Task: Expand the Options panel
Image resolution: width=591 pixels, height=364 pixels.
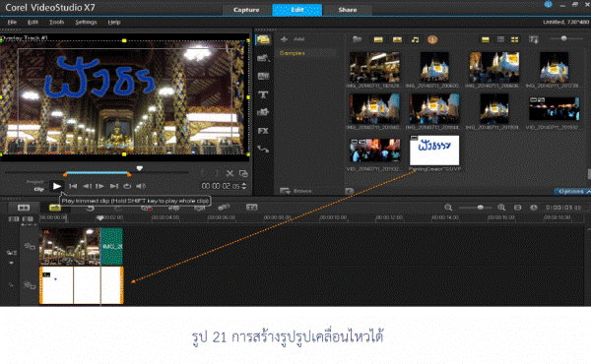Action: [x=571, y=191]
